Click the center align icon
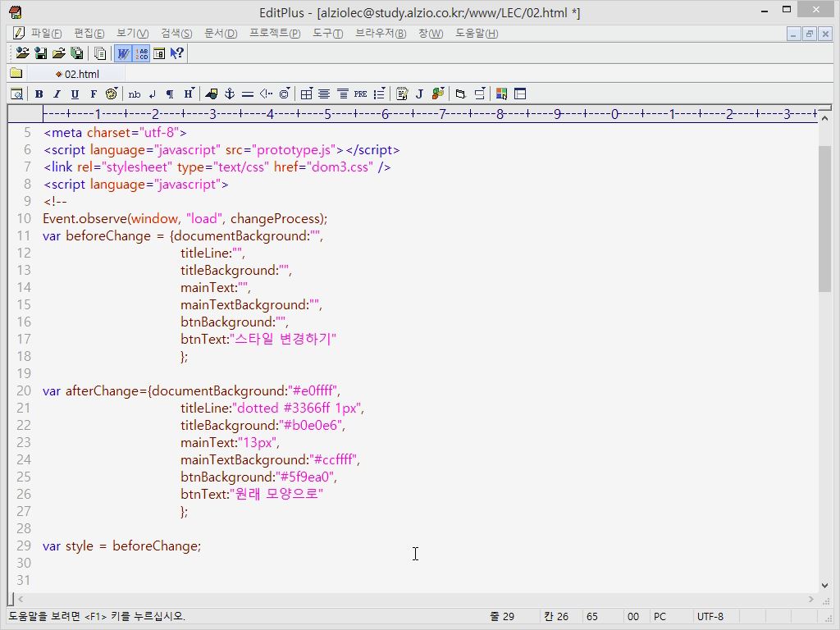The height and width of the screenshot is (630, 840). click(x=324, y=94)
